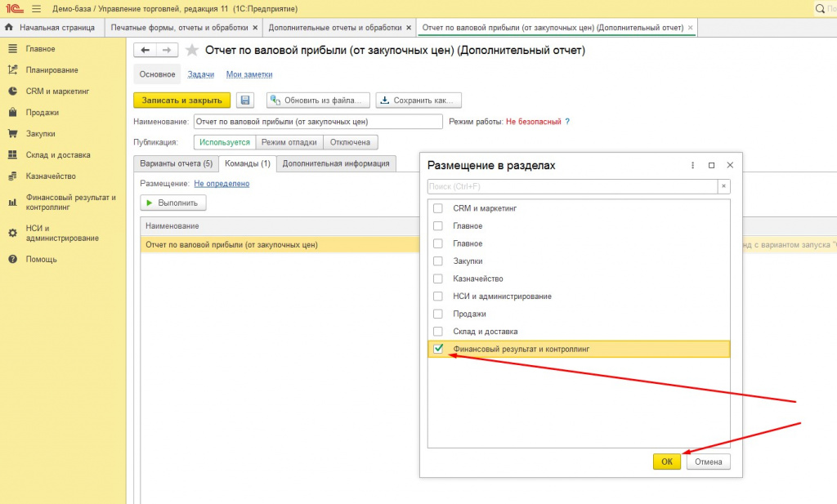The width and height of the screenshot is (837, 504).
Task: Switch to Варианты отчета (5) tab
Action: (x=177, y=163)
